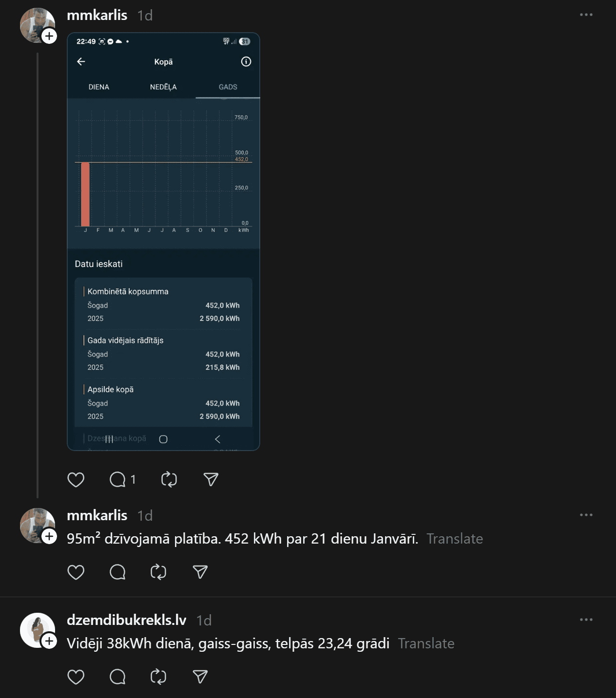
Task: Share the 95m² dzīvojamā platība reply
Action: 200,572
